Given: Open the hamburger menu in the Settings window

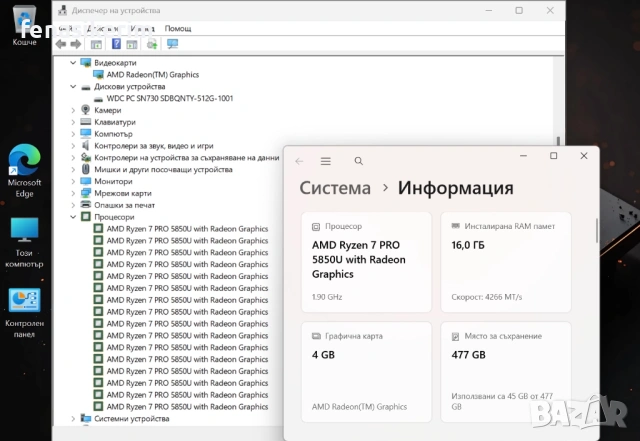Looking at the screenshot, I should (326, 161).
